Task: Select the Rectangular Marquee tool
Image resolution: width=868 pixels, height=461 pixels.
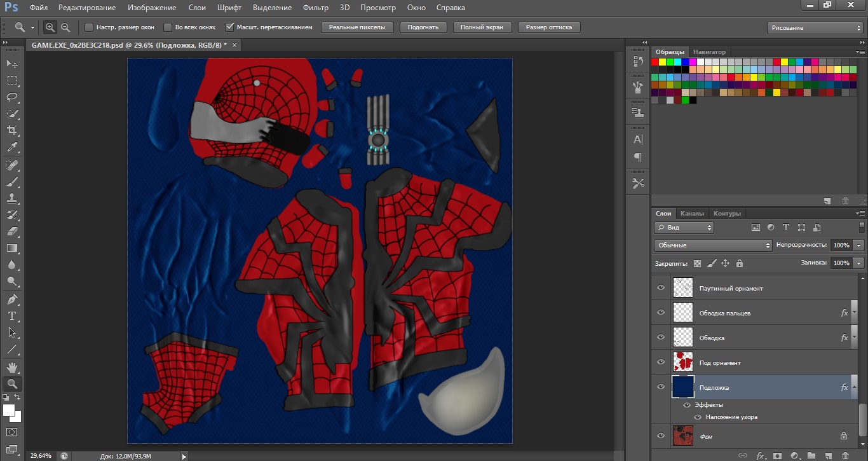Action: (x=12, y=81)
